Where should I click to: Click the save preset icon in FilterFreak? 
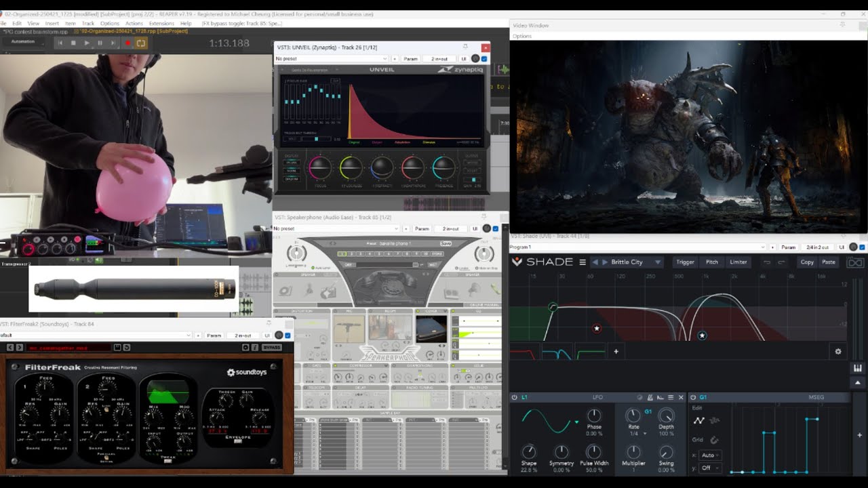point(117,348)
